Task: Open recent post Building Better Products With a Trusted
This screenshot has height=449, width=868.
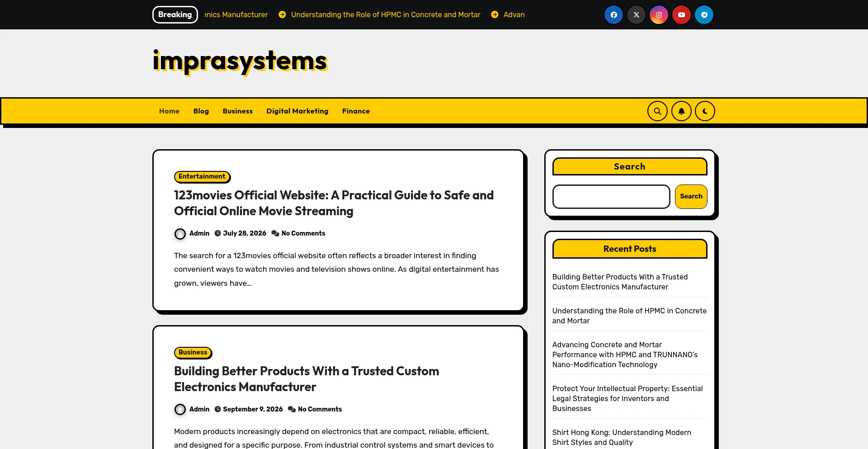Action: click(x=620, y=282)
